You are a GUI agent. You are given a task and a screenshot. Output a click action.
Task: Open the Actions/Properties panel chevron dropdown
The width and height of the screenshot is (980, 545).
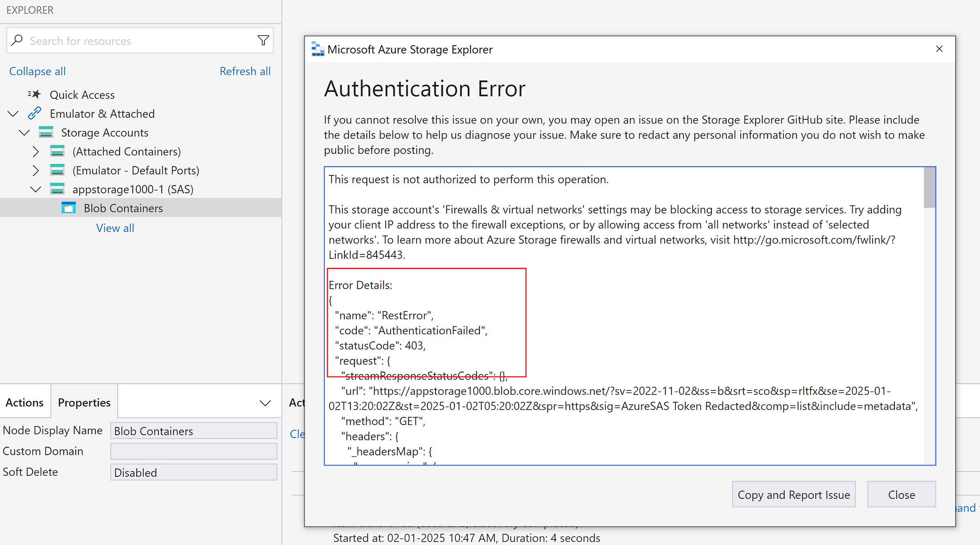(x=265, y=403)
